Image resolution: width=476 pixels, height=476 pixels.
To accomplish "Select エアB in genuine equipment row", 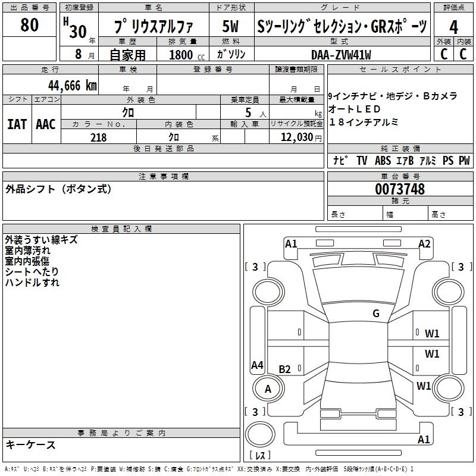I will (405, 161).
